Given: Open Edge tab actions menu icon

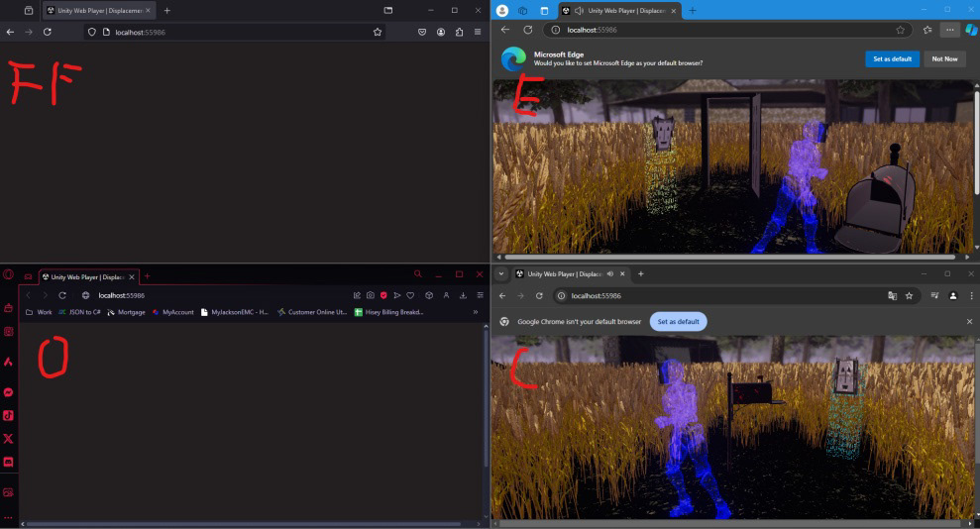Looking at the screenshot, I should (544, 11).
